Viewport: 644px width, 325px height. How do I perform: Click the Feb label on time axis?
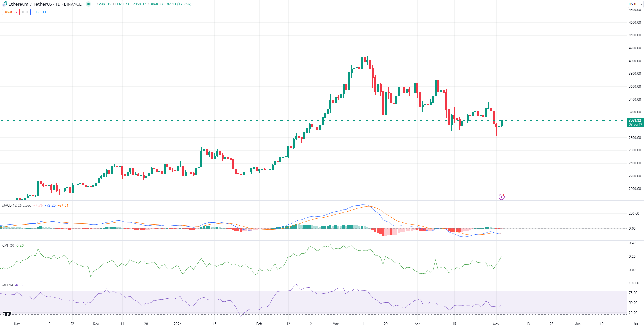(259, 324)
